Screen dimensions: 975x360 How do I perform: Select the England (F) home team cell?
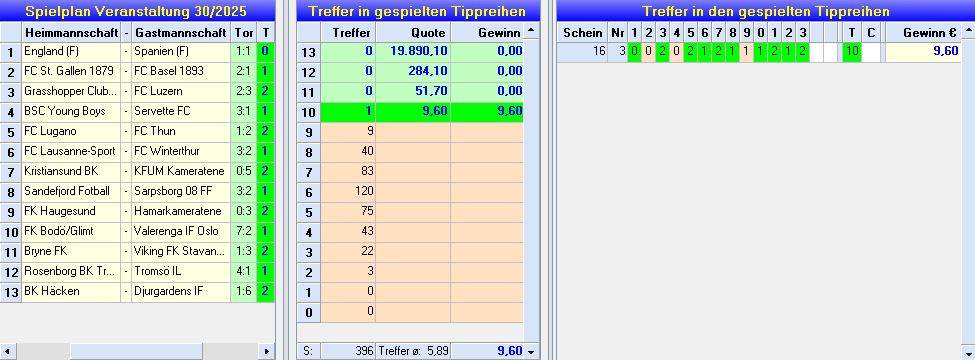pos(71,52)
